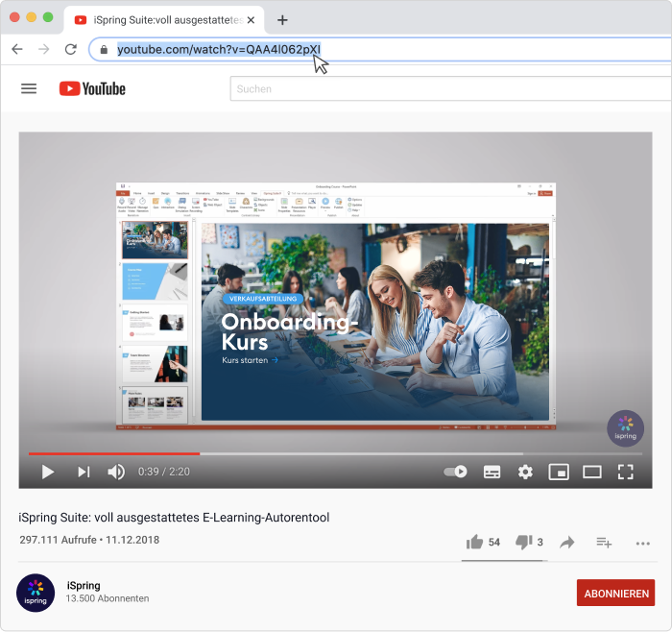This screenshot has width=672, height=632.
Task: Dislike the video with thumbs down
Action: pyautogui.click(x=524, y=543)
